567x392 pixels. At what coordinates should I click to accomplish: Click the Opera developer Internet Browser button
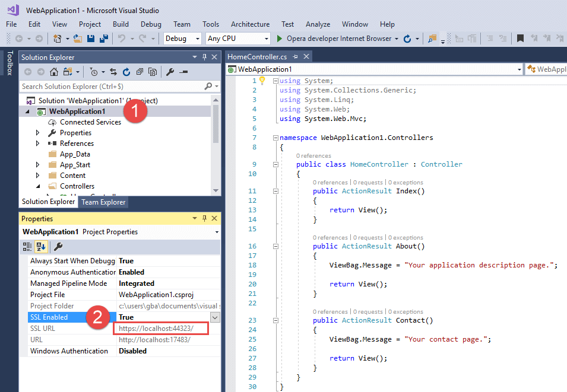tap(339, 39)
